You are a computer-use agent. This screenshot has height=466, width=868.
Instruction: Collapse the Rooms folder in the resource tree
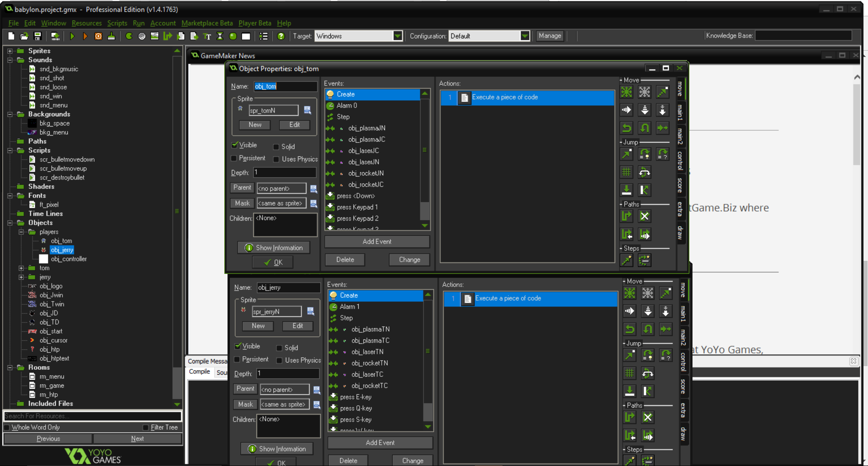click(9, 367)
